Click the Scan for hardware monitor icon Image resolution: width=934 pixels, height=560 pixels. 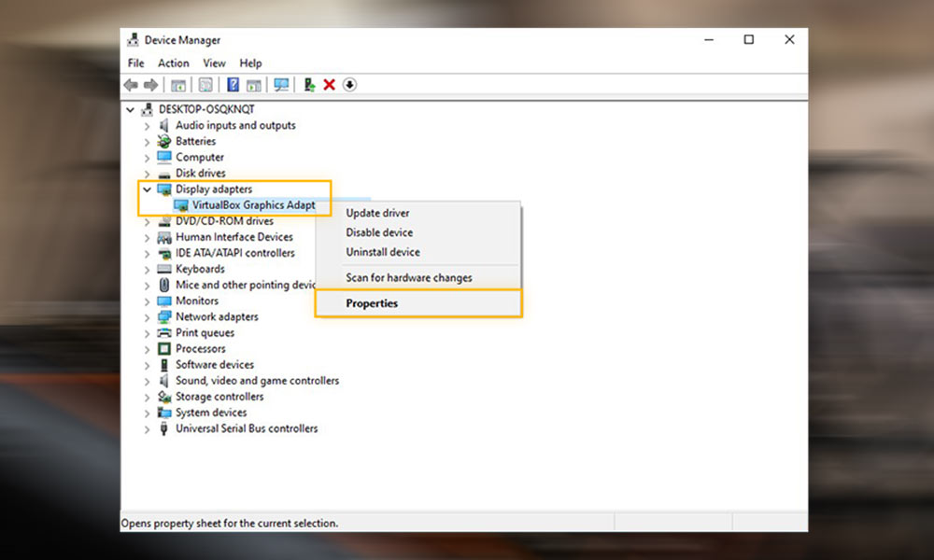click(281, 85)
